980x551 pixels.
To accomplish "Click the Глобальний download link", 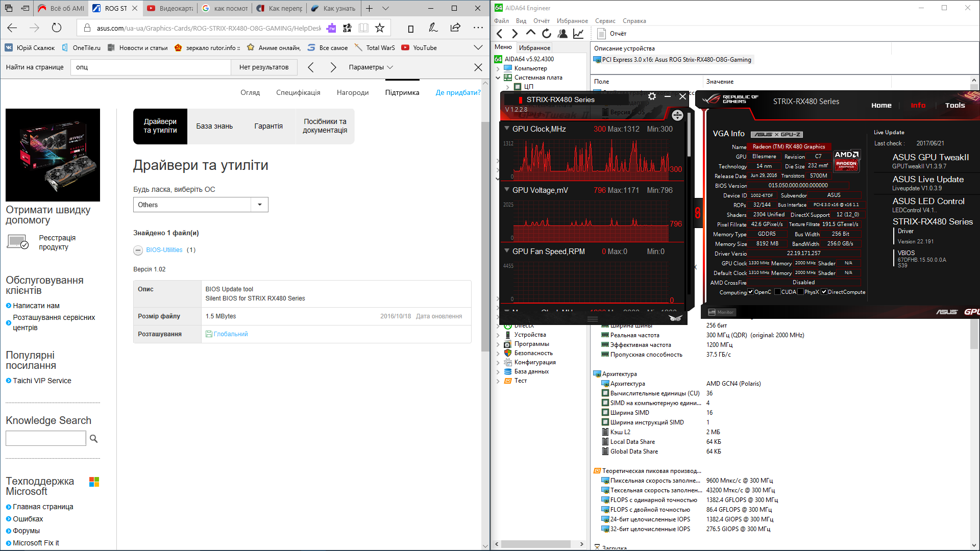I will [230, 334].
